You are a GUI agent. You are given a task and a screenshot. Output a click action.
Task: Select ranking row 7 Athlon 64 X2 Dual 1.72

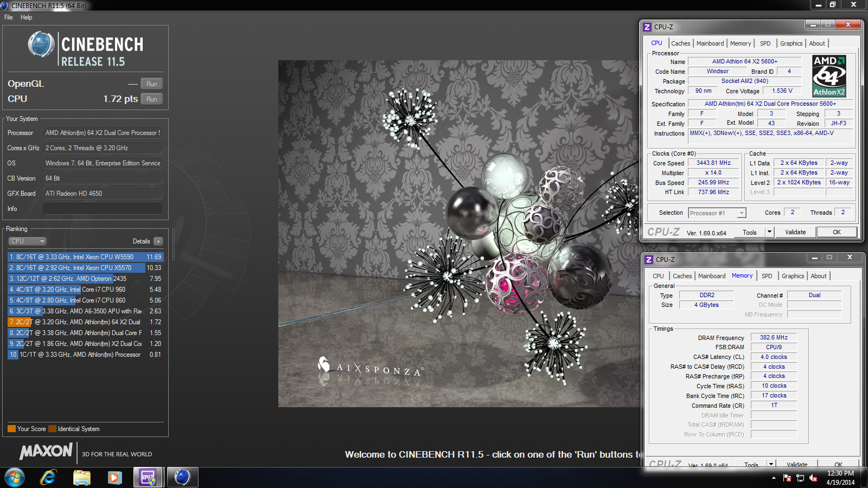click(x=85, y=322)
